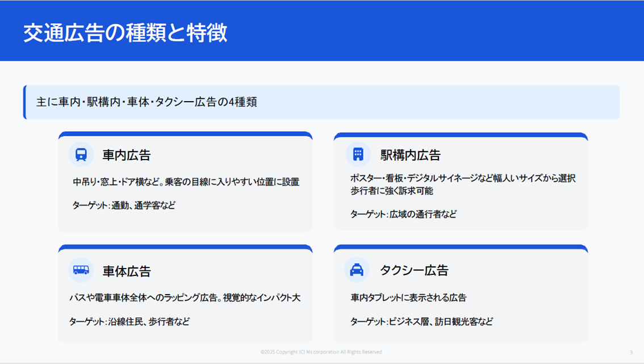Select the 車内広告 card heading
This screenshot has width=644, height=364.
[x=126, y=155]
